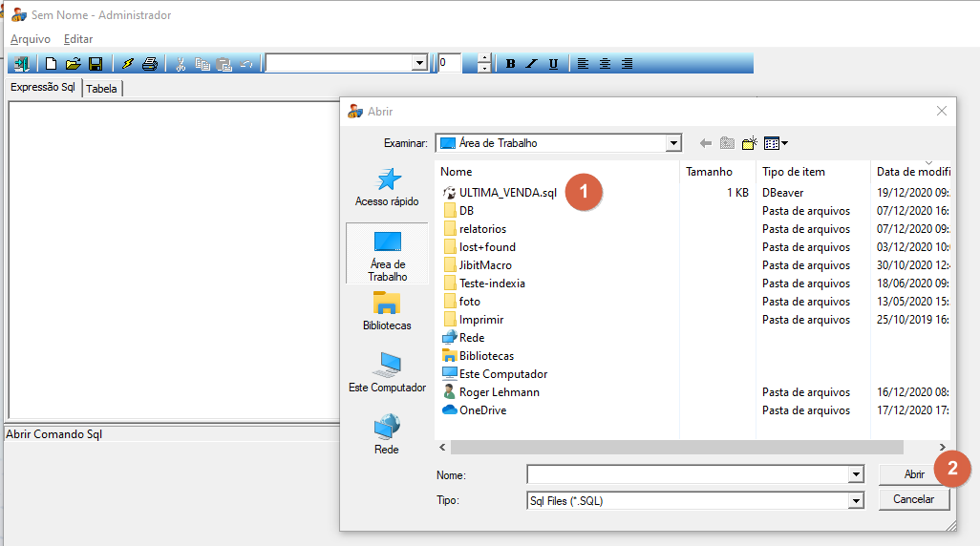Toggle underline formatting
Screen dimensions: 980x546
553,64
